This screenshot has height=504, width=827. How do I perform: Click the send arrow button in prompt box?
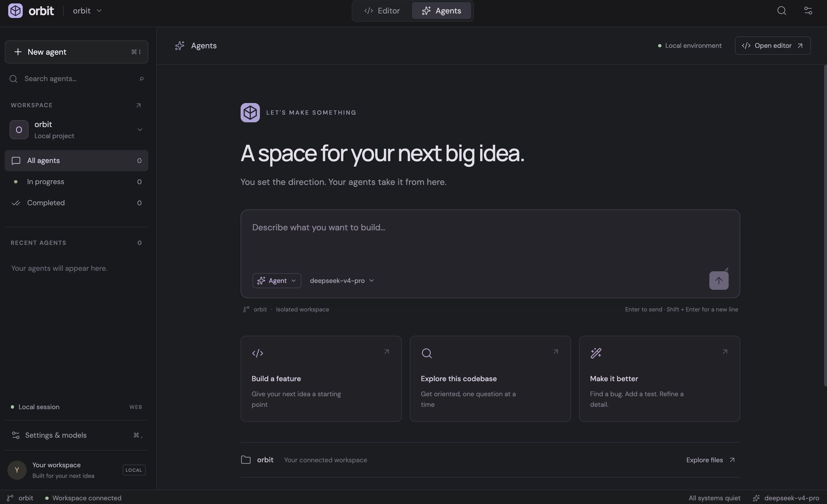719,281
